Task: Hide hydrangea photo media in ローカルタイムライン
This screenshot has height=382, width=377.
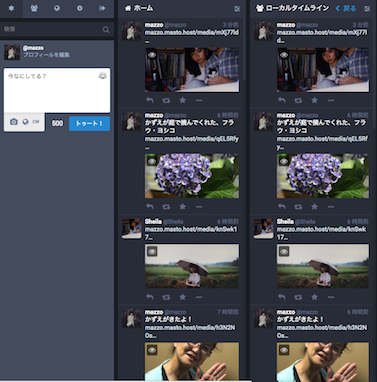Action: point(284,161)
